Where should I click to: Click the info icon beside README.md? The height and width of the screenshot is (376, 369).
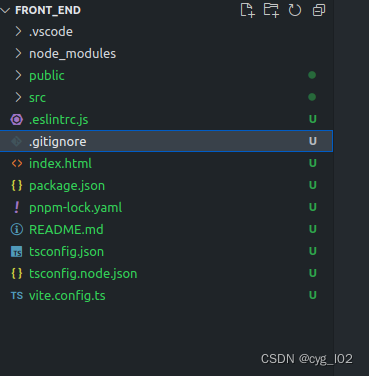click(x=17, y=229)
